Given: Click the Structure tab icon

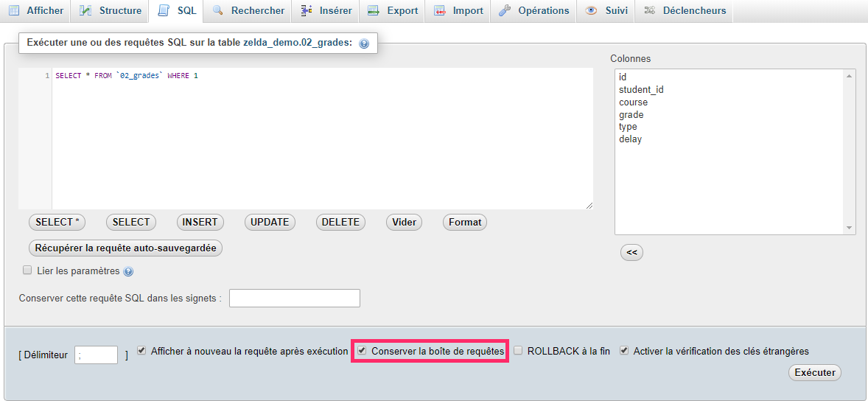Looking at the screenshot, I should point(85,10).
